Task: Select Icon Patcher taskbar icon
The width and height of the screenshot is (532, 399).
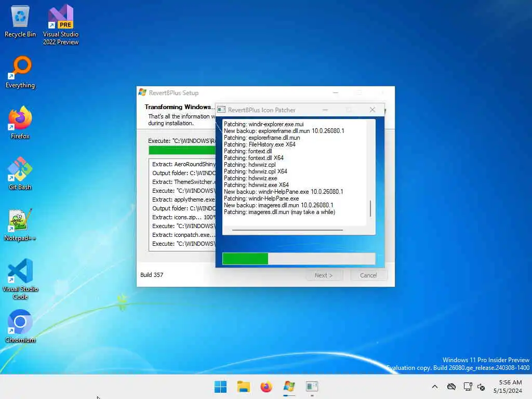Action: pyautogui.click(x=312, y=387)
